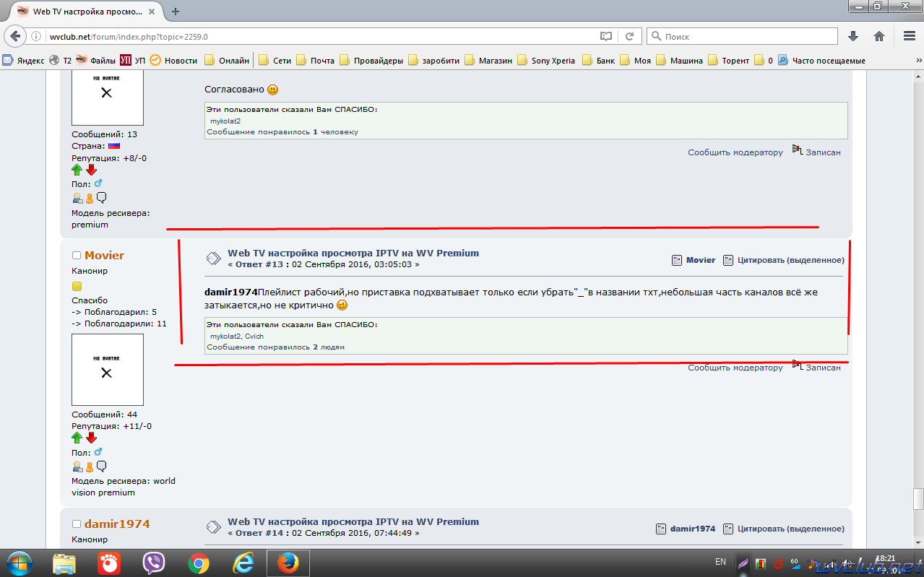Expand the Машина bookmarks folder
Screen dimensions: 924x577
click(x=679, y=61)
